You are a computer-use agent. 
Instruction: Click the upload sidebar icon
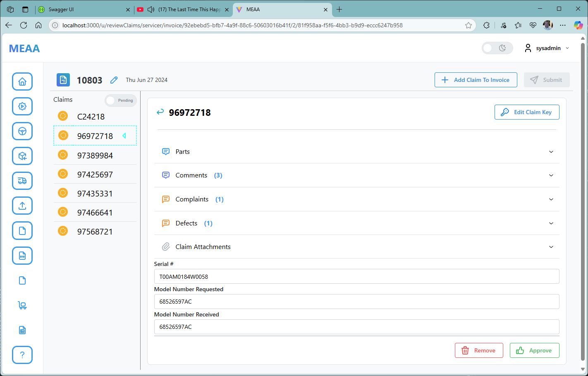22,206
